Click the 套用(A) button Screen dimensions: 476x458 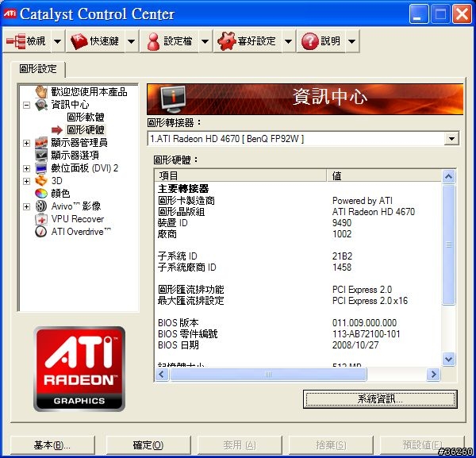(x=240, y=445)
